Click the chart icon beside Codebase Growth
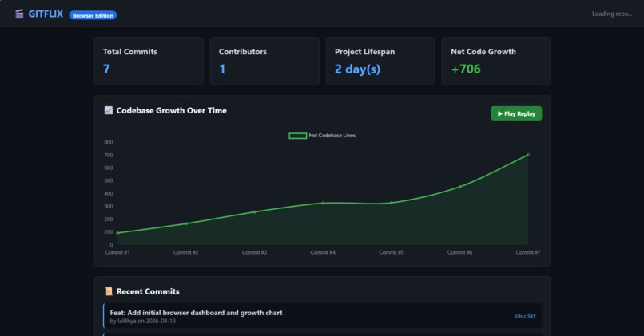Screen dimensions: 644x336 tap(109, 110)
